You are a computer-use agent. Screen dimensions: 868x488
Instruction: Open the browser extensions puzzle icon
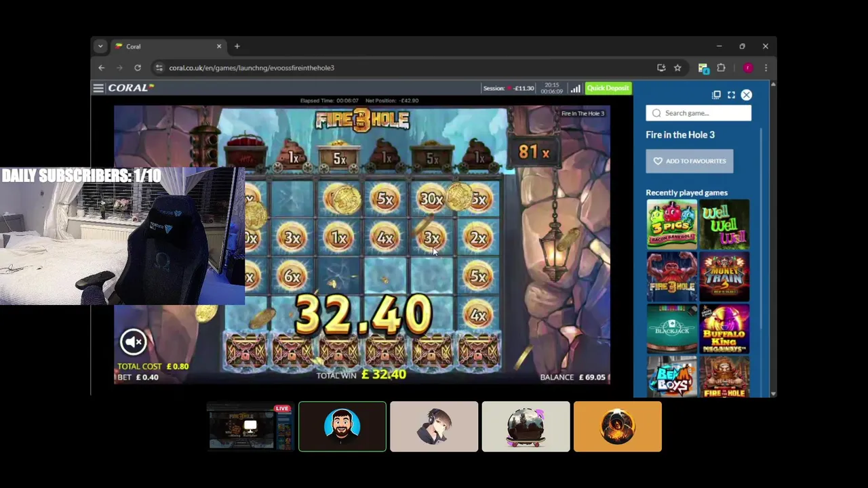[x=721, y=68]
